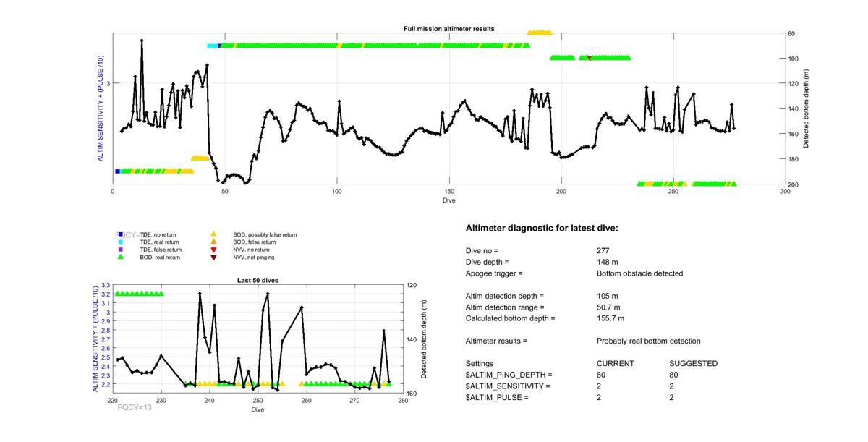Click the 'Bottom obstacle detected' value

click(x=638, y=273)
